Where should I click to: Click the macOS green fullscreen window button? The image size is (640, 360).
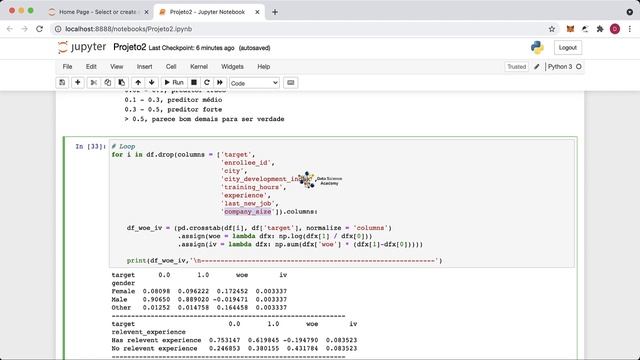click(31, 11)
